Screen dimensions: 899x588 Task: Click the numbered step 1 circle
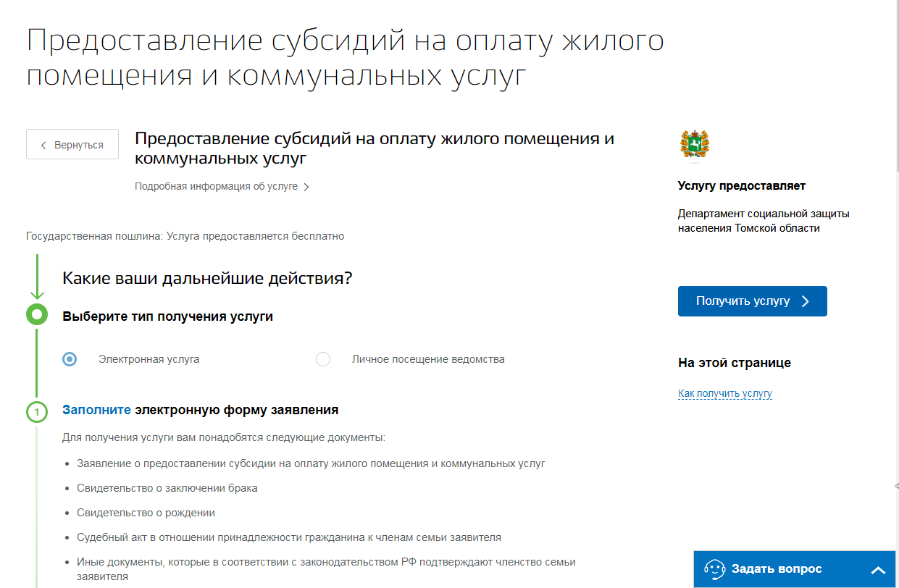click(37, 412)
